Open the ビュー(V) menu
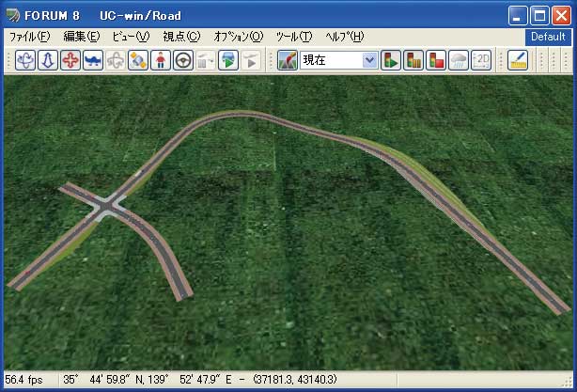Viewport: 577px width, 392px height. (131, 37)
